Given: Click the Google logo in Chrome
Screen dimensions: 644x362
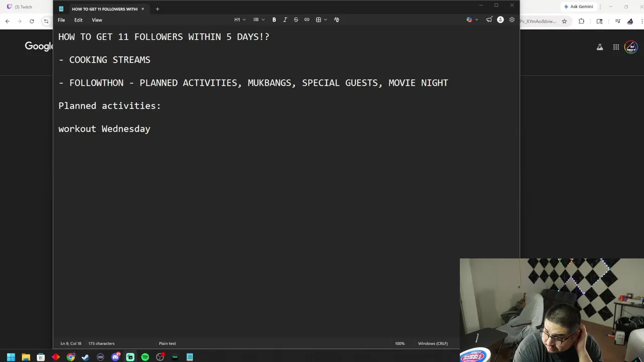Looking at the screenshot, I should pyautogui.click(x=39, y=46).
